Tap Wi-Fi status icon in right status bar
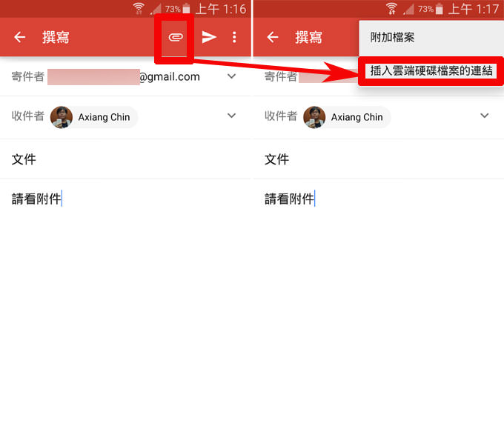Screen dimensions: 504x446 click(391, 9)
